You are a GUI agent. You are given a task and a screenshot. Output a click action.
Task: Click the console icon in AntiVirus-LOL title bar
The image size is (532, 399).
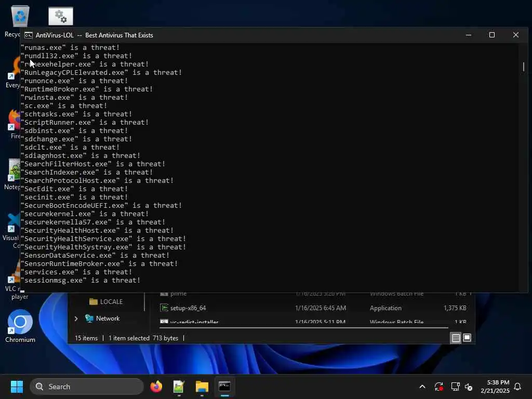(x=29, y=35)
